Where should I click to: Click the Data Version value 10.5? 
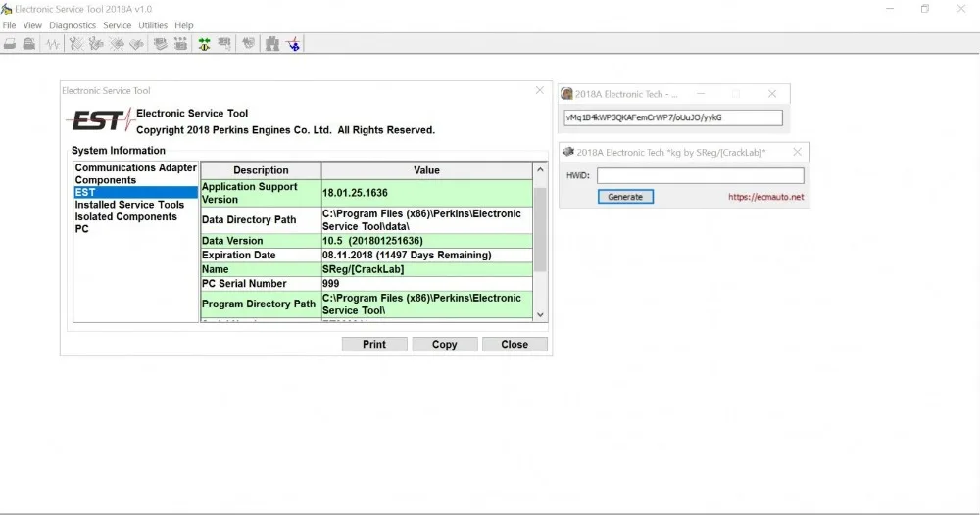[x=372, y=241]
